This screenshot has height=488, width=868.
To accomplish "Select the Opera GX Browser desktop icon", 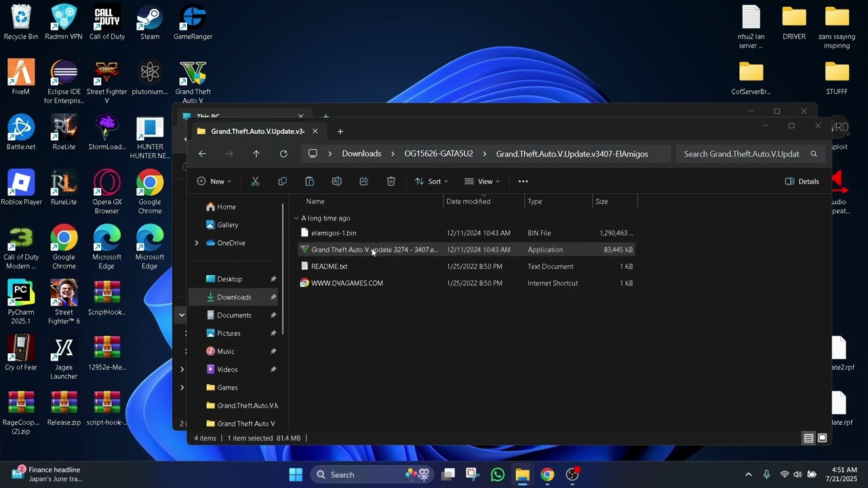I will 107,192.
